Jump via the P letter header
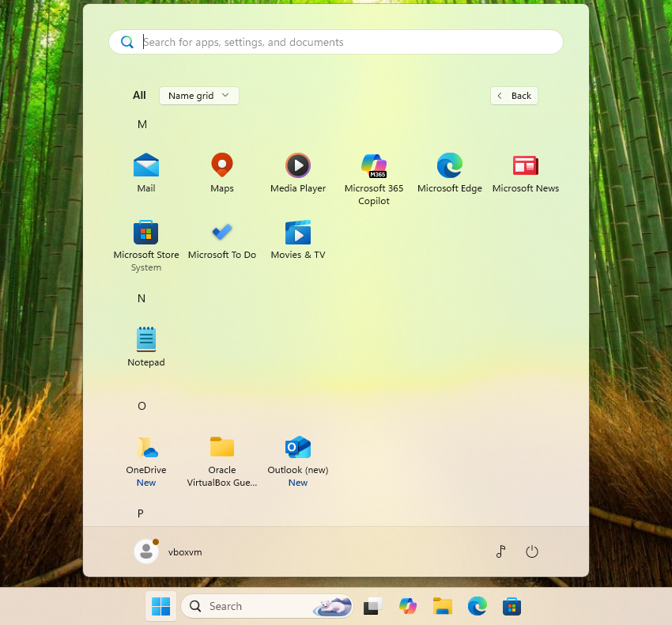The width and height of the screenshot is (672, 625). pos(141,513)
